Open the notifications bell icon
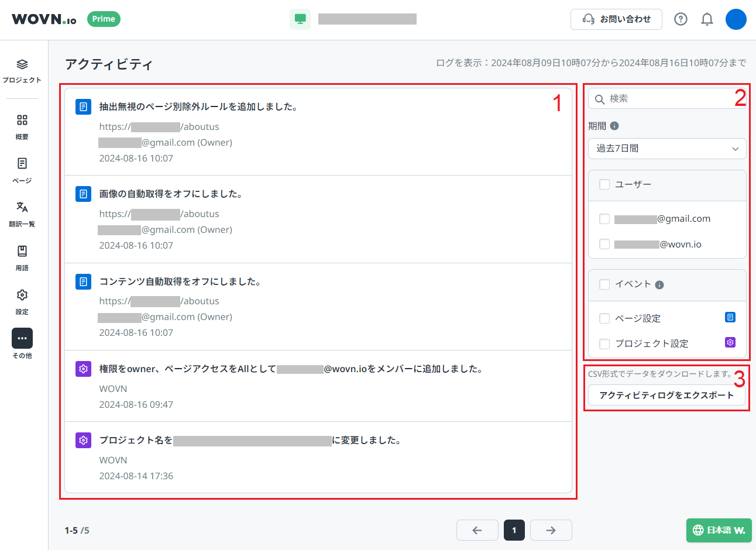The image size is (756, 550). 707,19
